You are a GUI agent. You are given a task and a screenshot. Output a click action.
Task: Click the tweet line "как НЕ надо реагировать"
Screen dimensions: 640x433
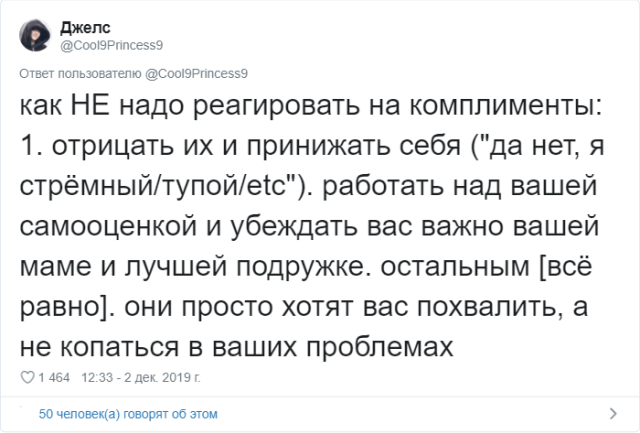click(x=190, y=105)
